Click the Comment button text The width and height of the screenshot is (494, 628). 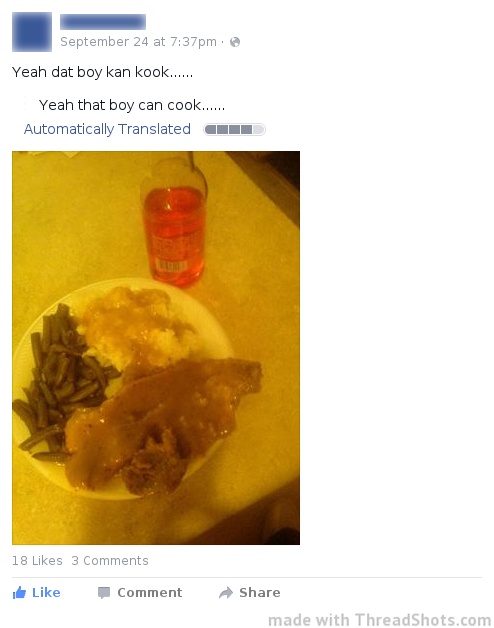click(x=149, y=592)
